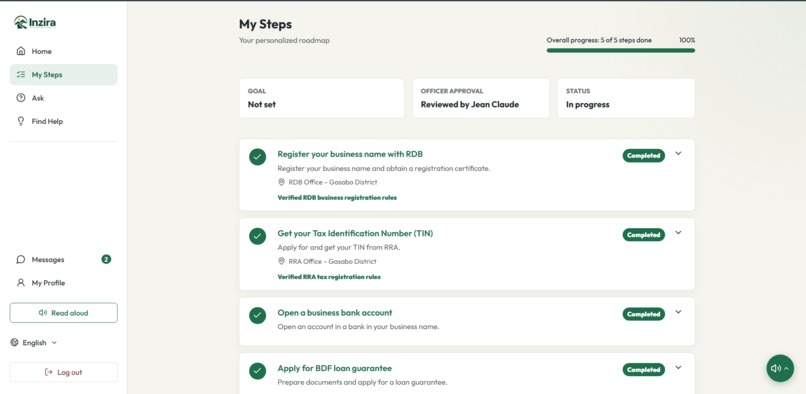
Task: Click the globe icon beside English
Action: [14, 343]
